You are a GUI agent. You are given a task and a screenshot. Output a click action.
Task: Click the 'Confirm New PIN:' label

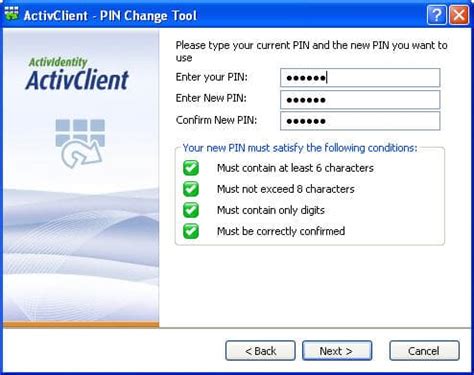click(x=216, y=120)
